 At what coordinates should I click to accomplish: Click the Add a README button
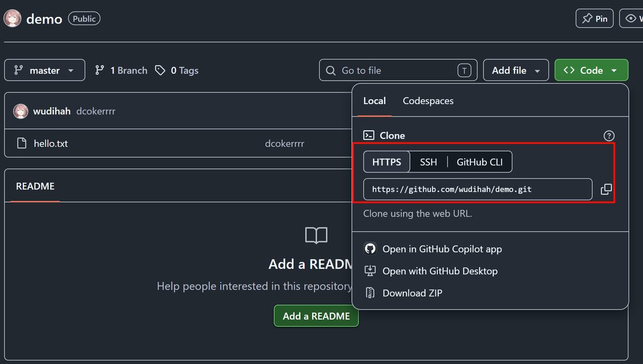click(x=316, y=316)
